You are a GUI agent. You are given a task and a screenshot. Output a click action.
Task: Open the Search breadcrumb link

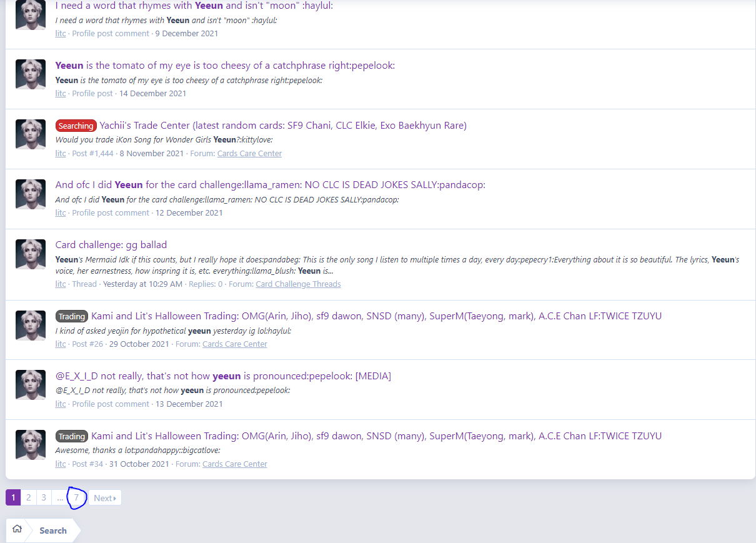[53, 531]
